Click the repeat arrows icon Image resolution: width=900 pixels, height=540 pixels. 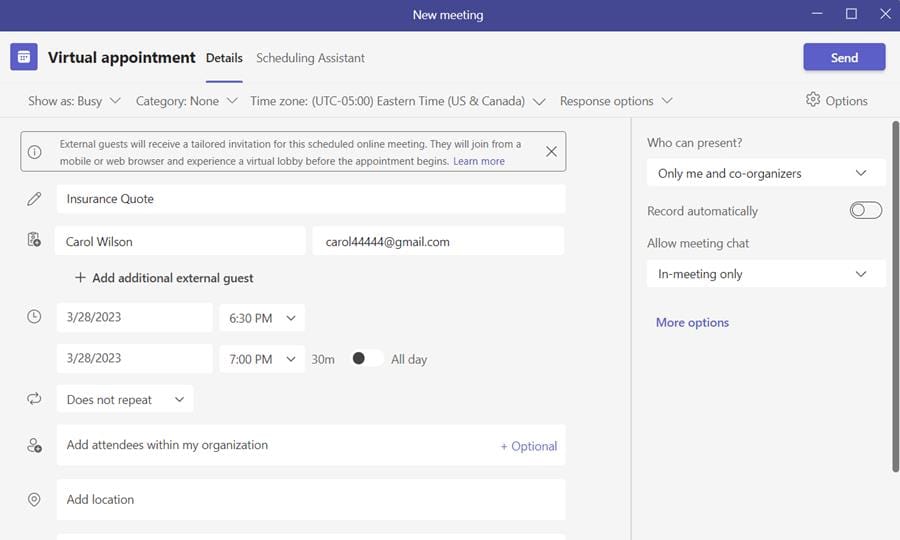[34, 399]
